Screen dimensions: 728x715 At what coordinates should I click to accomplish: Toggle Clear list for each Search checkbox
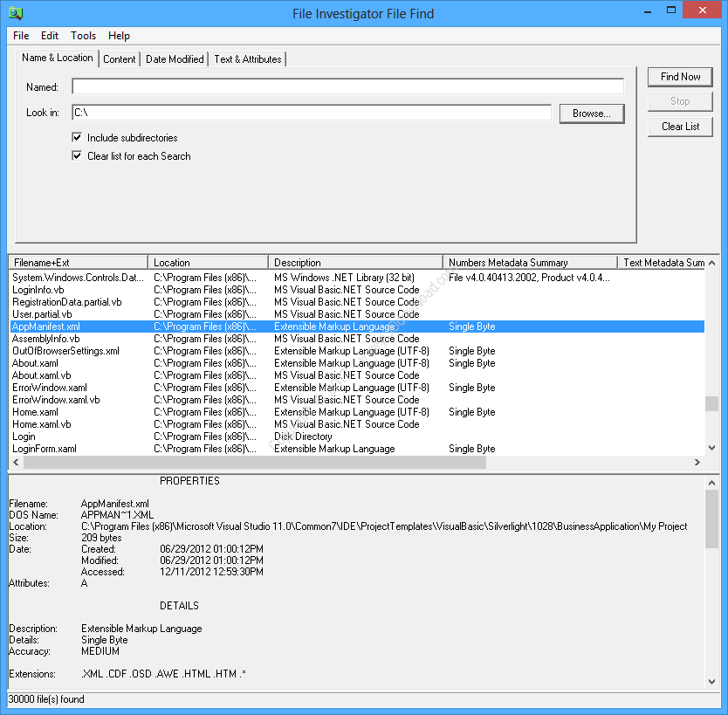point(78,156)
